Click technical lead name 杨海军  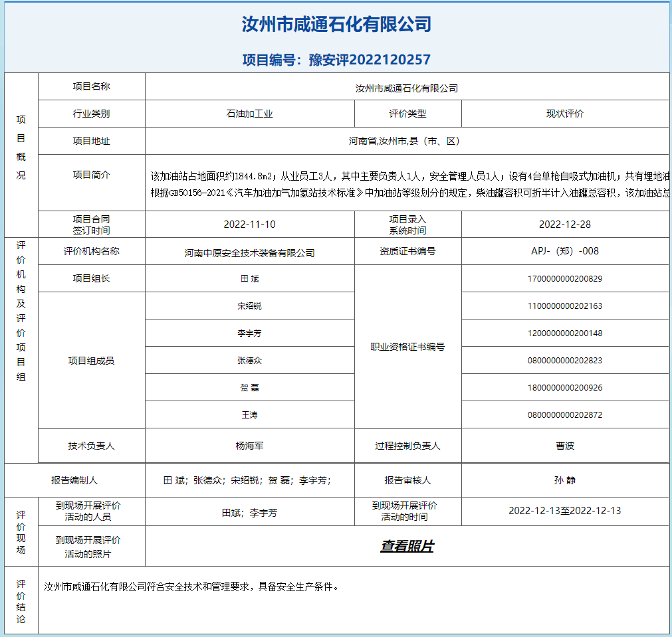[249, 446]
